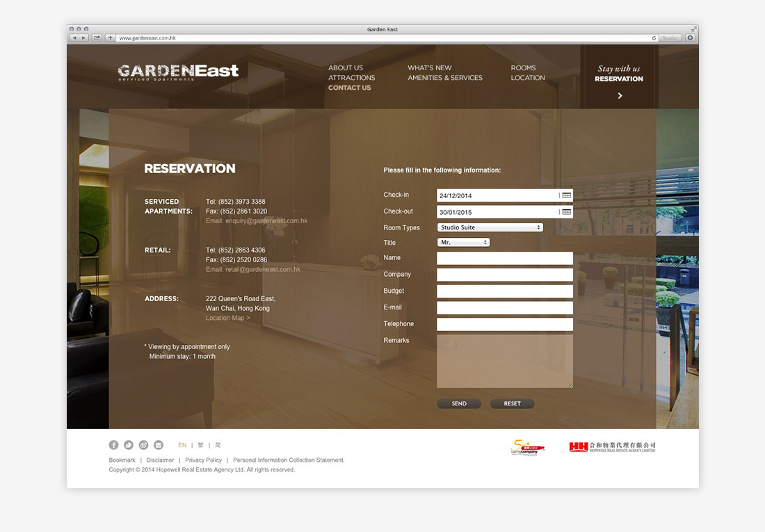Open the Privacy Policy link

[204, 460]
